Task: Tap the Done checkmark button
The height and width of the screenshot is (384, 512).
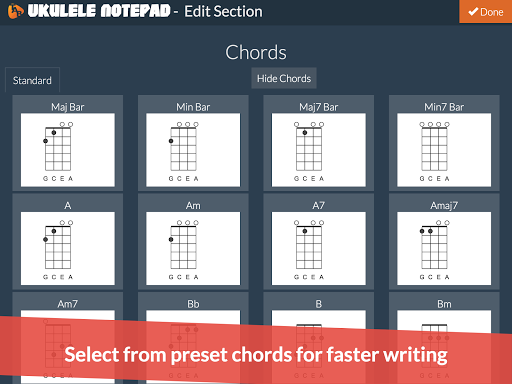Action: [x=486, y=12]
